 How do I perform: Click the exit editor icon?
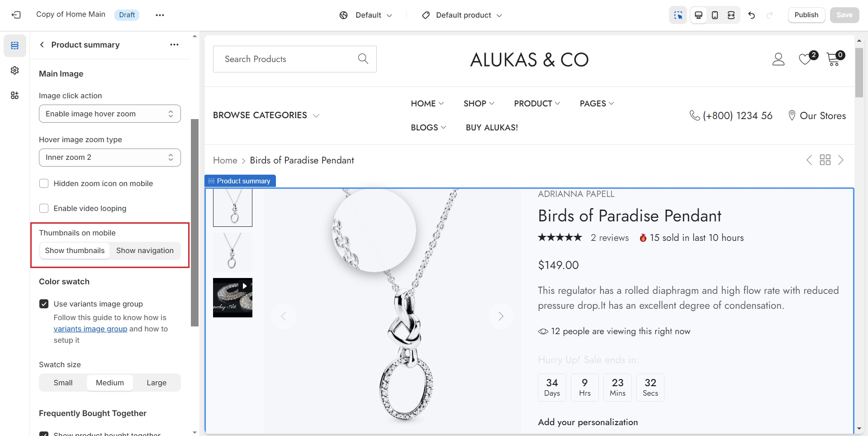point(16,15)
